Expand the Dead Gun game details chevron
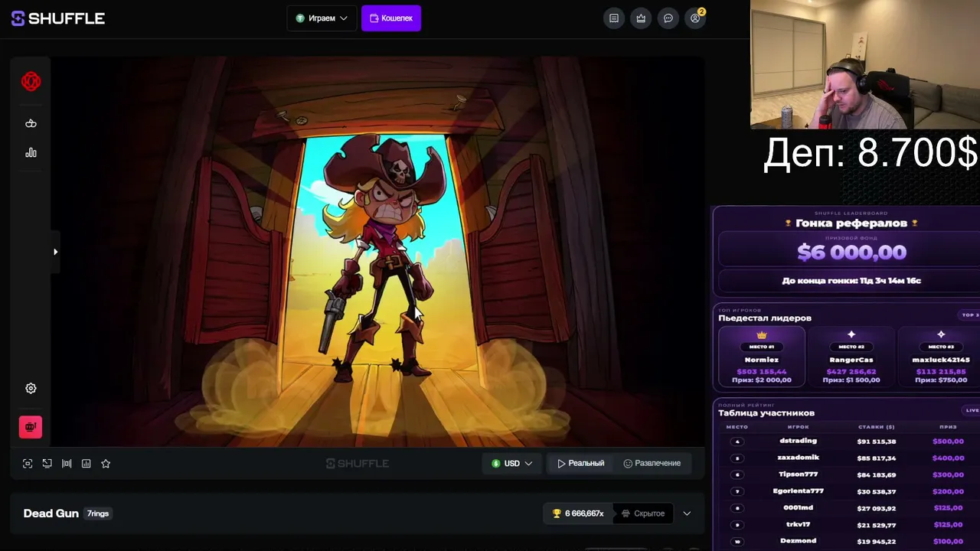Image resolution: width=980 pixels, height=551 pixels. click(687, 514)
